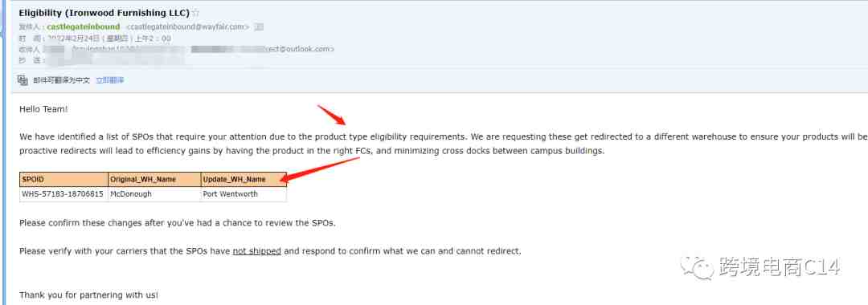Screen dimensions: 868x305
Task: Click the McDonough warehouse cell
Action: coord(154,194)
